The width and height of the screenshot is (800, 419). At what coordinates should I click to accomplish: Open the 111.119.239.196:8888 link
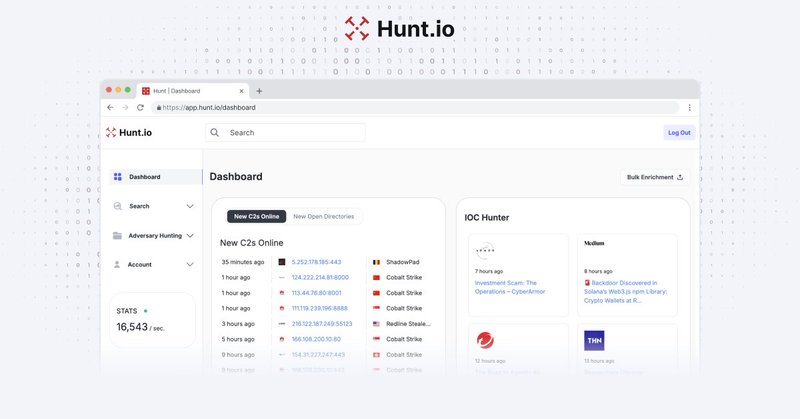(319, 308)
